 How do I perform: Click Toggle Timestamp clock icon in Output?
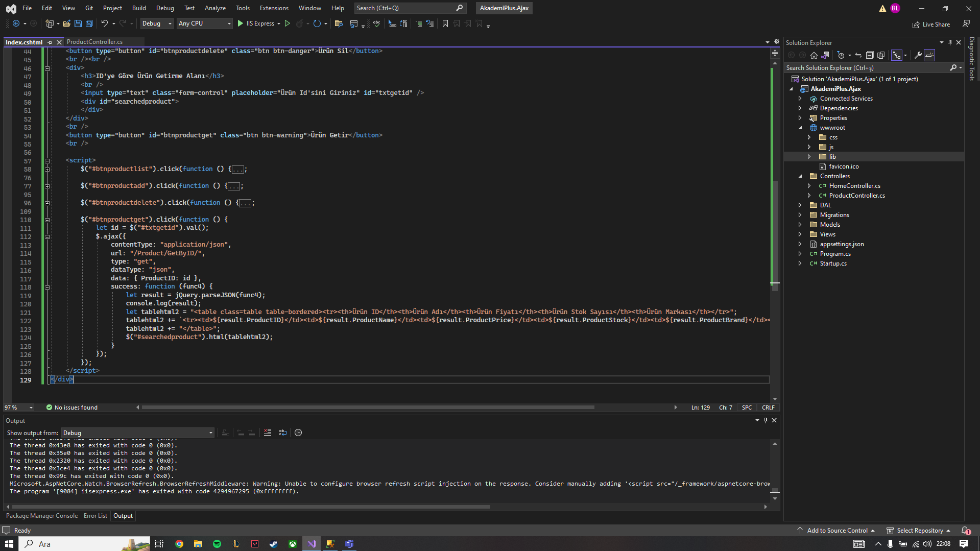coord(298,433)
